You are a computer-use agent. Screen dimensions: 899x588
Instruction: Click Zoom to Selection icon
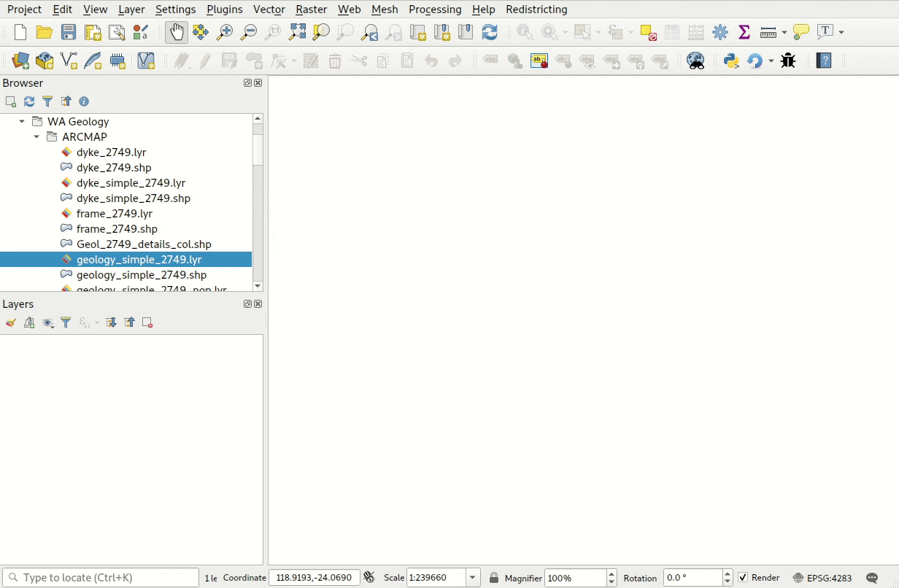pos(321,32)
